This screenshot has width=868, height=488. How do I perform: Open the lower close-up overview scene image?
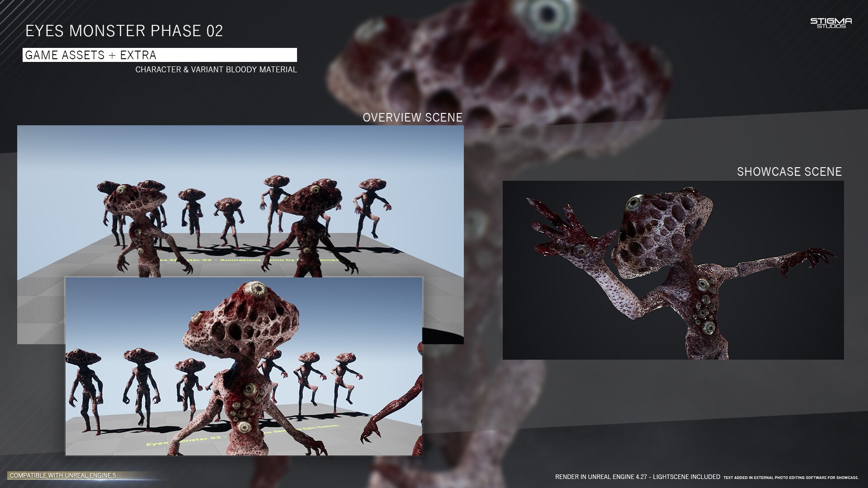244,366
